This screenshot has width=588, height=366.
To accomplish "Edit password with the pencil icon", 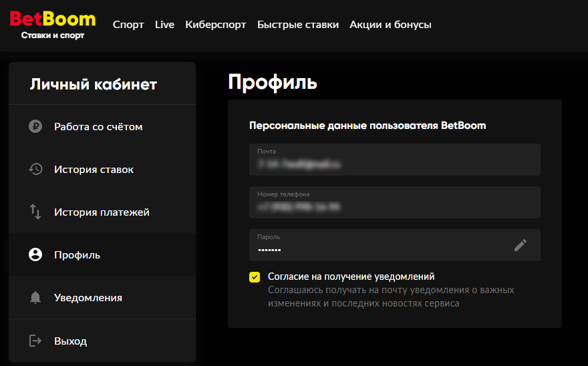I will pyautogui.click(x=520, y=245).
